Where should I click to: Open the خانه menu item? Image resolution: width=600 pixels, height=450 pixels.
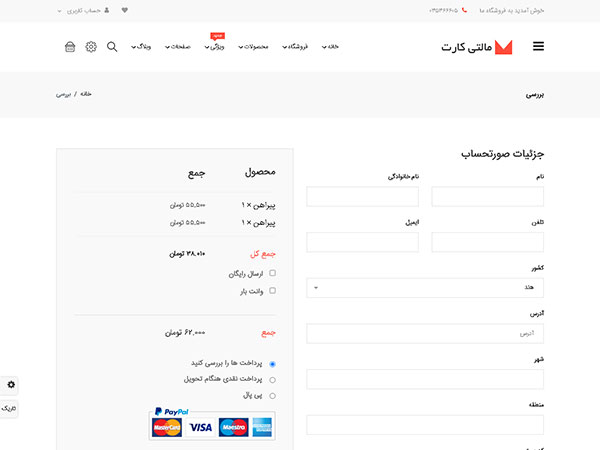point(331,47)
